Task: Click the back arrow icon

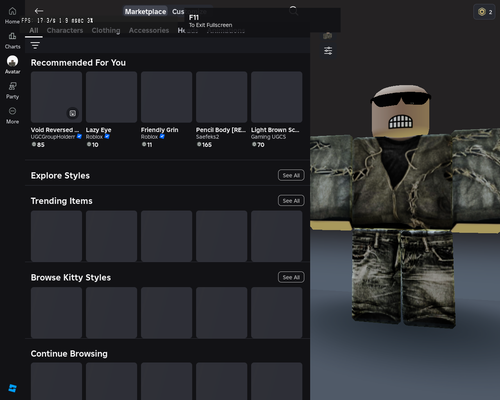Action: click(39, 11)
